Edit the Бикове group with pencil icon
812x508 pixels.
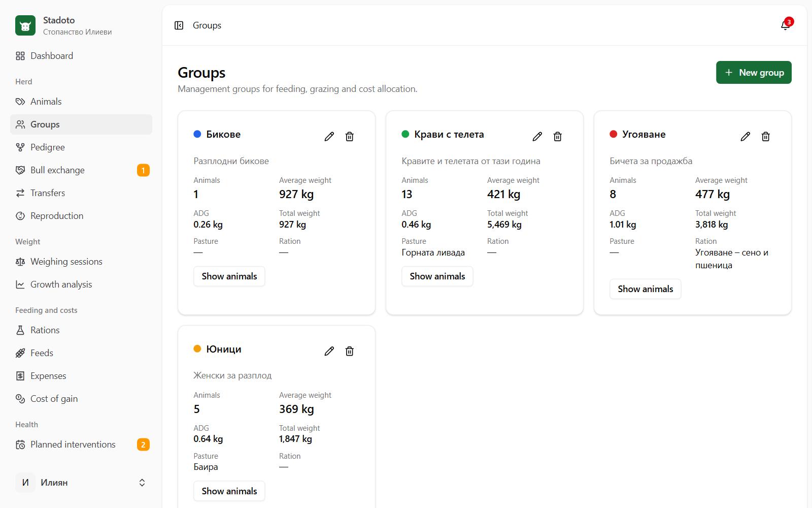pyautogui.click(x=329, y=136)
